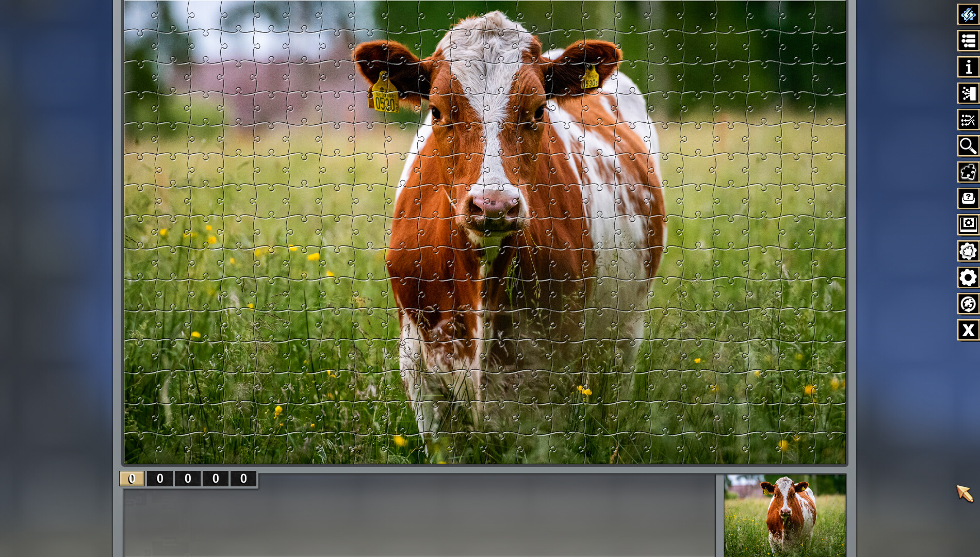This screenshot has height=557, width=980.
Task: Click the blue diamond logo icon
Action: (x=968, y=14)
